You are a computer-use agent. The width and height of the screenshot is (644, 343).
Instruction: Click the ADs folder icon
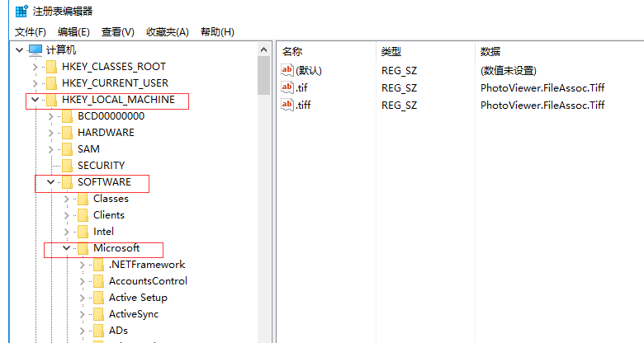(x=98, y=331)
